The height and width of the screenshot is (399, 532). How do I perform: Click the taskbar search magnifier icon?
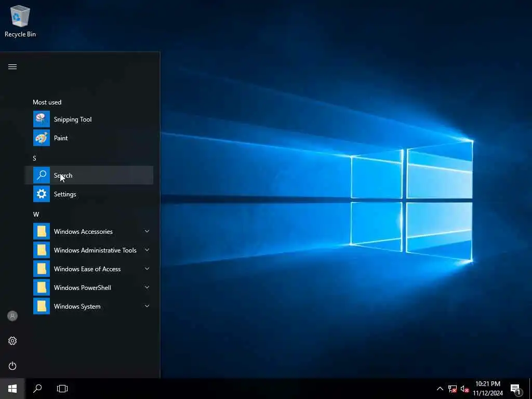(x=37, y=389)
